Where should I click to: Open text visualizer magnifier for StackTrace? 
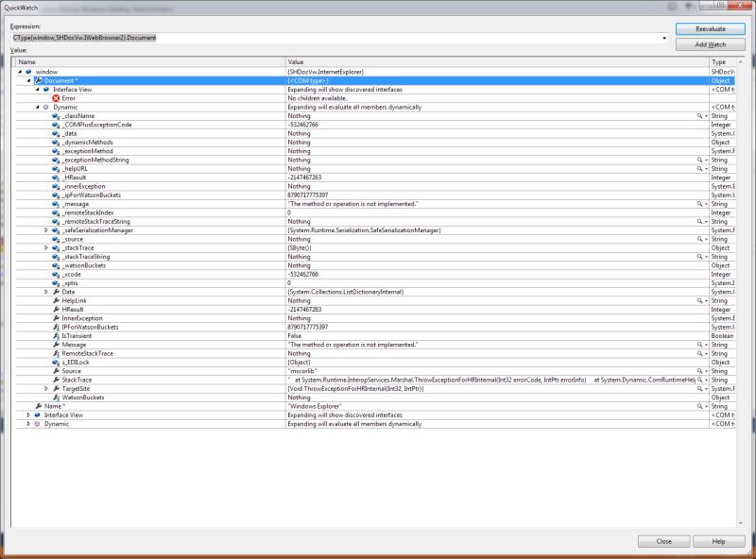699,380
